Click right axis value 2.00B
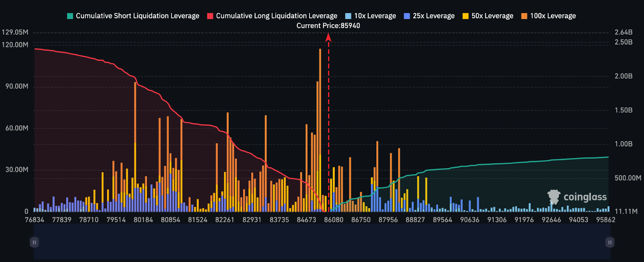Viewport: 644px width, 262px height. coord(623,76)
